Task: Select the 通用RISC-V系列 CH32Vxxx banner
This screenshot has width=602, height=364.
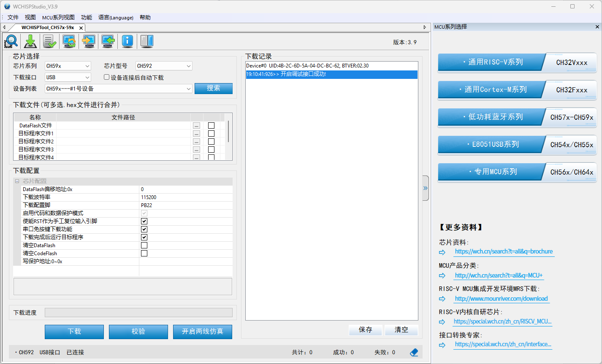Action: tap(517, 62)
